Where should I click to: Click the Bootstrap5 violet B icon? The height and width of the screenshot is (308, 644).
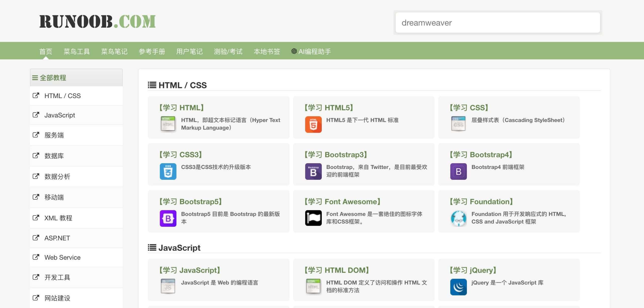(168, 218)
